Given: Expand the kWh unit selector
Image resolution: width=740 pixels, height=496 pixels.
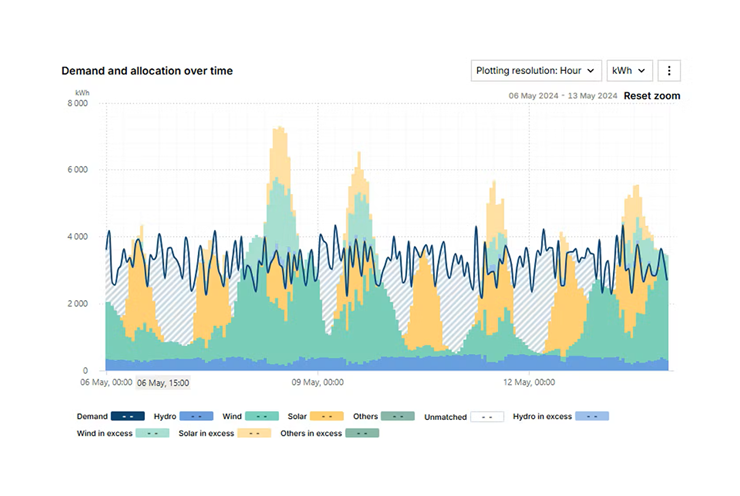Looking at the screenshot, I should (x=630, y=71).
